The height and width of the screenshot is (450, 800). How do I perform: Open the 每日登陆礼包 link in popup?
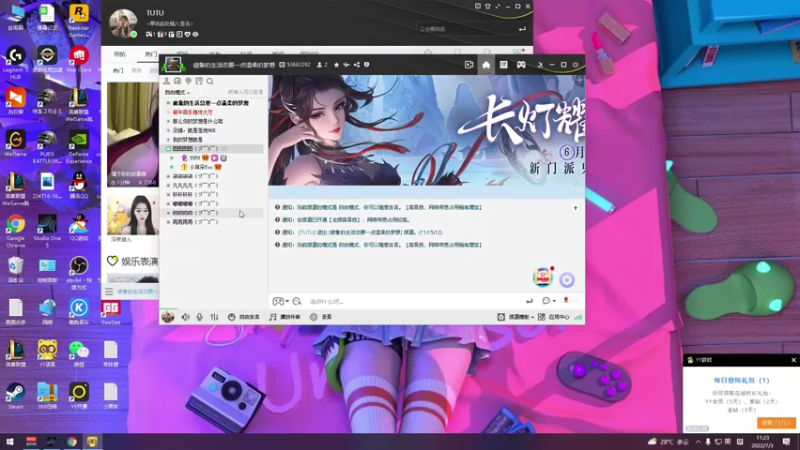[x=741, y=380]
